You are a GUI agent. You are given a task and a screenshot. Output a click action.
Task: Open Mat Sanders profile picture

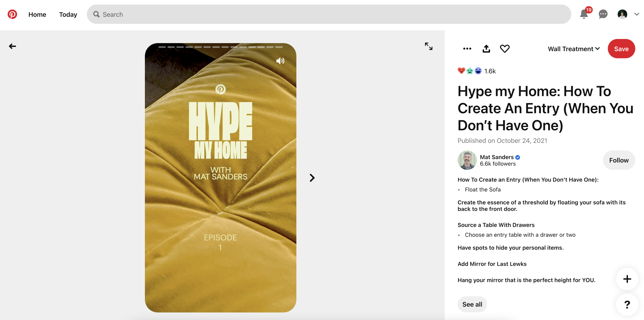tap(467, 160)
